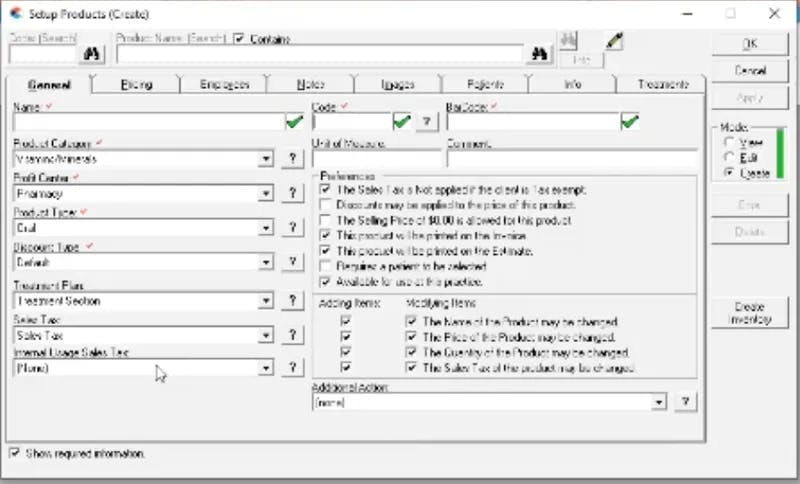This screenshot has height=484, width=800.
Task: Switch to the Patients tab
Action: 485,84
